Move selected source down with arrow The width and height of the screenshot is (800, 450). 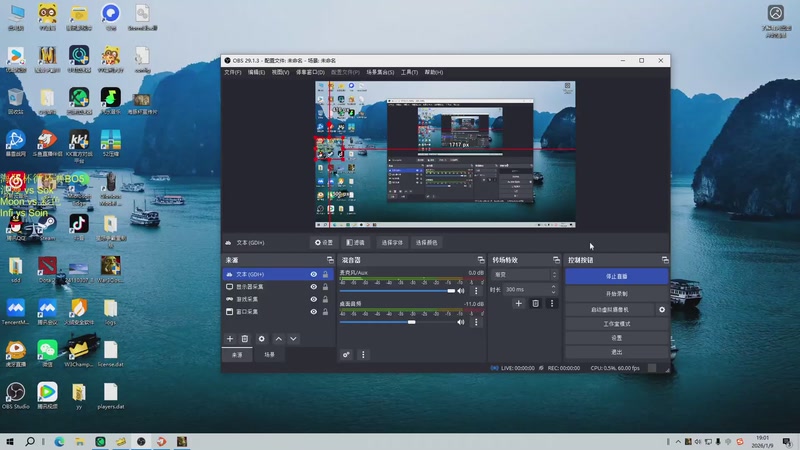[293, 339]
